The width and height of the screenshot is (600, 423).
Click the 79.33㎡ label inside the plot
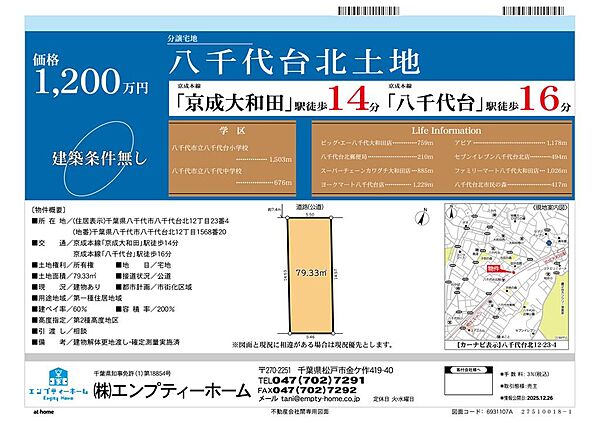click(311, 273)
